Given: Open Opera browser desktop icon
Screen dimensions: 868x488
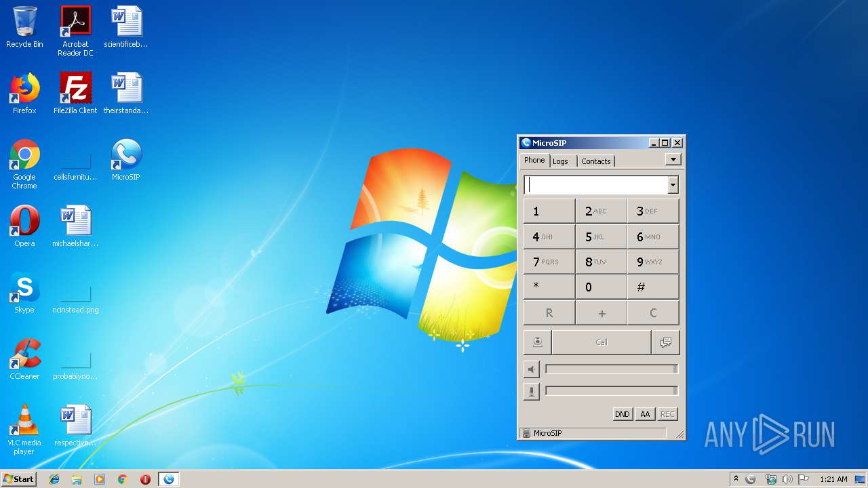Looking at the screenshot, I should point(24,226).
